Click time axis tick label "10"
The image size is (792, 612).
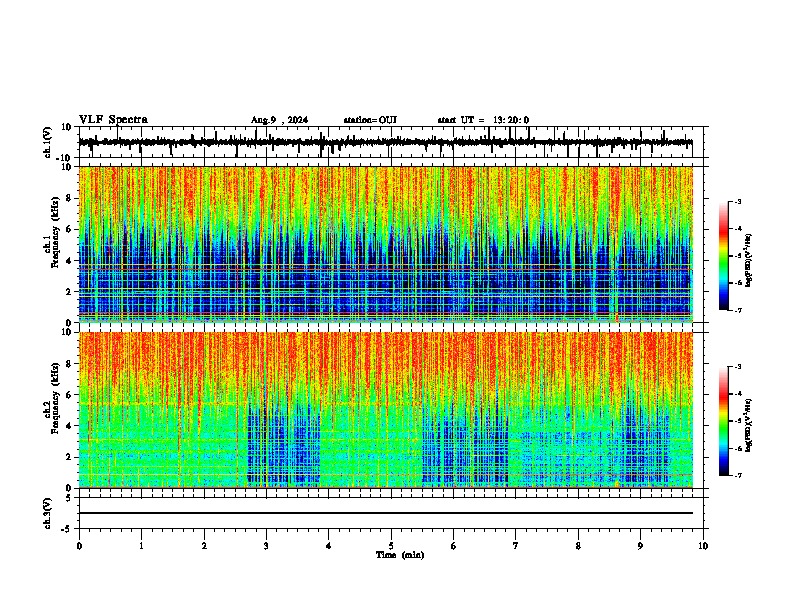(x=703, y=546)
